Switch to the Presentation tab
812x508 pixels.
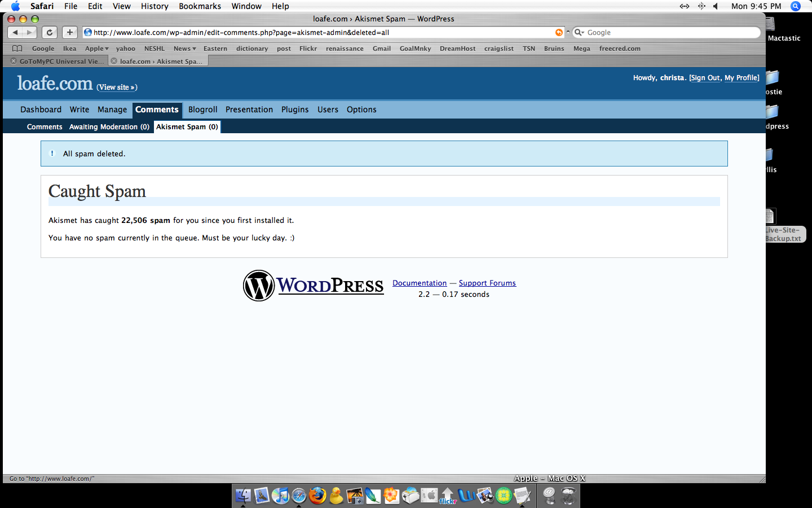click(249, 110)
